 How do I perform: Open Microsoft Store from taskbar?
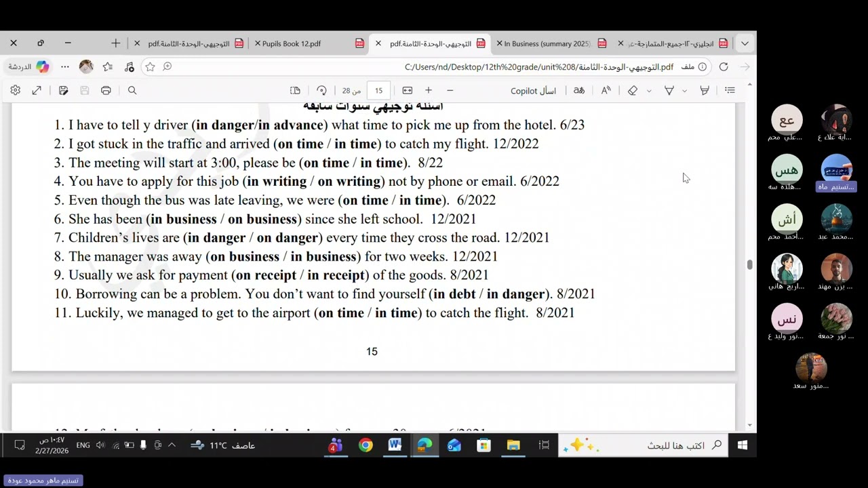click(484, 445)
